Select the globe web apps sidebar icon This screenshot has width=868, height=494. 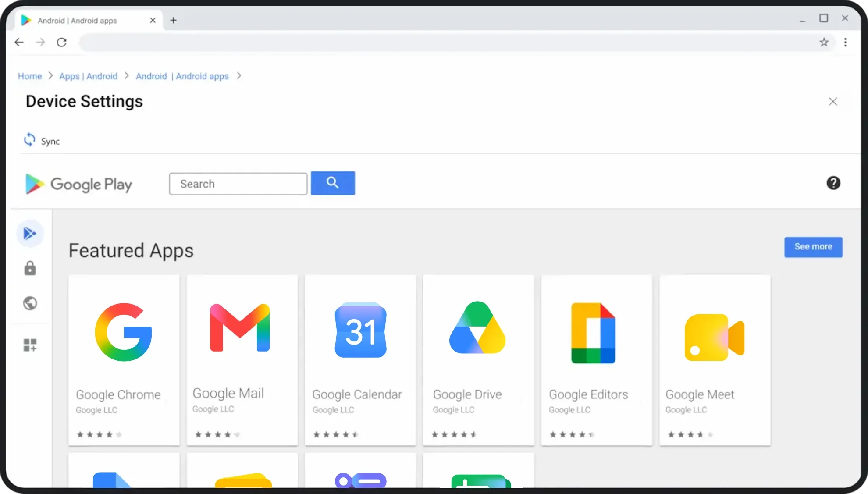30,303
